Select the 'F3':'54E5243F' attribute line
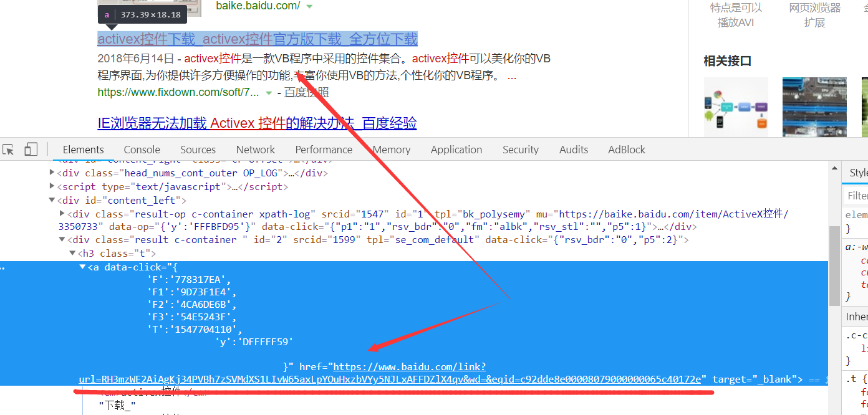 (192, 317)
